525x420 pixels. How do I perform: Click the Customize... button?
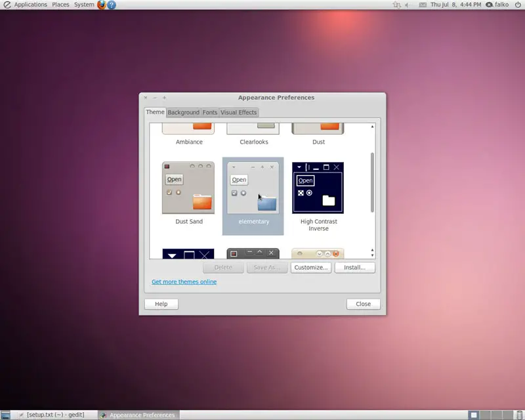point(311,268)
